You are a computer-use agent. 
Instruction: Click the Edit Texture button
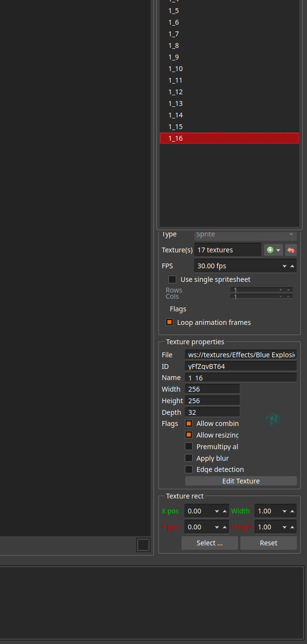point(241,481)
